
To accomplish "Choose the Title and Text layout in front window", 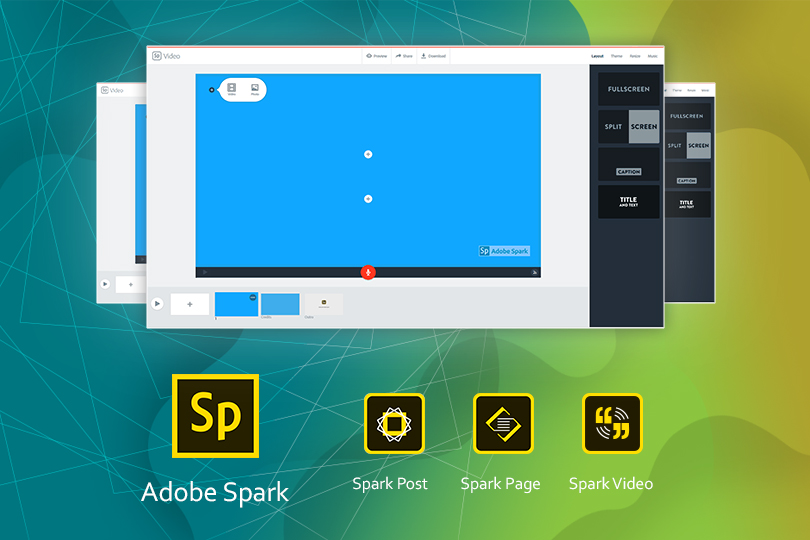I will click(x=628, y=202).
